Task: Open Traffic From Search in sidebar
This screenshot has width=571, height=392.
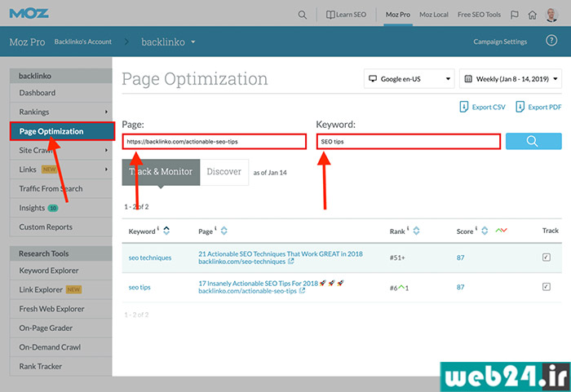Action: 61,188
